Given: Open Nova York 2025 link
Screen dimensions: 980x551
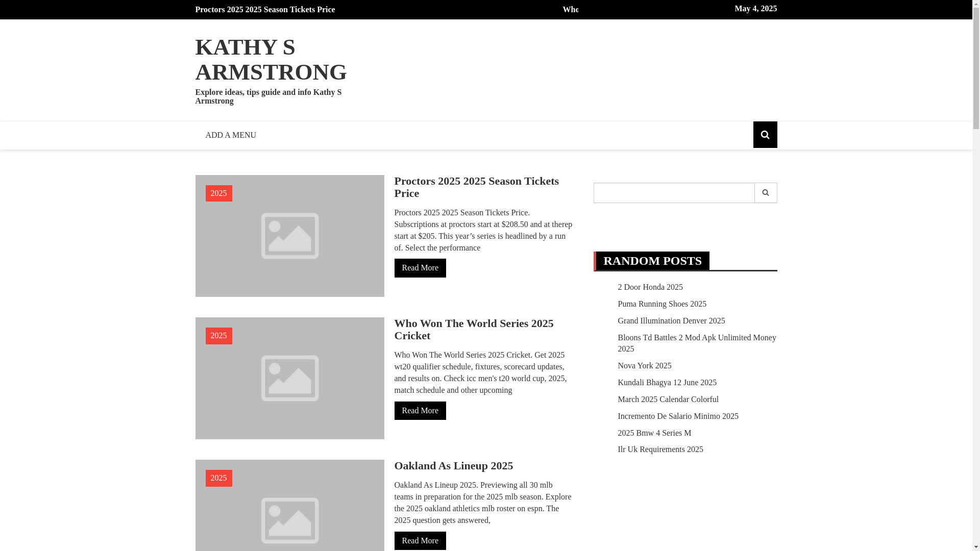Looking at the screenshot, I should [x=644, y=366].
